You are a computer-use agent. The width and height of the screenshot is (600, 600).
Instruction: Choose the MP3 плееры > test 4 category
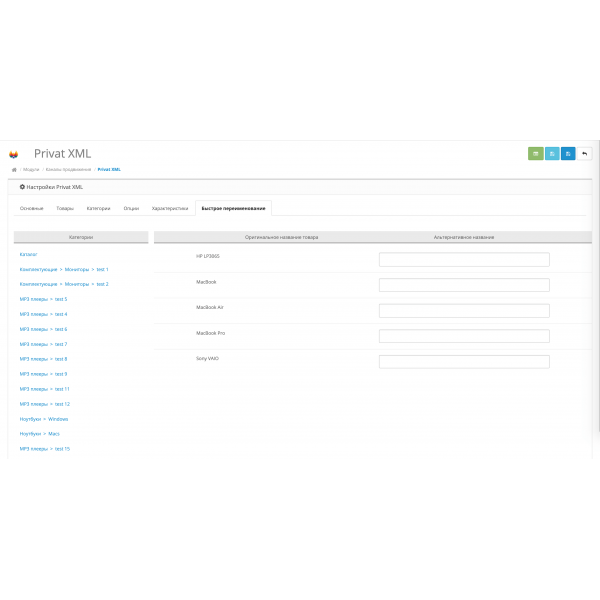tap(43, 314)
